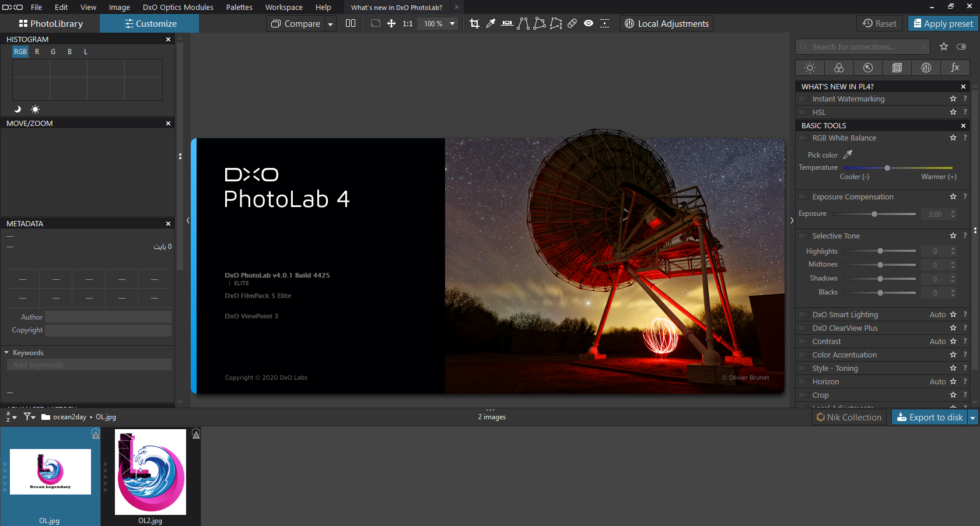Enable side-by-side split view
Image resolution: width=980 pixels, height=526 pixels.
351,23
